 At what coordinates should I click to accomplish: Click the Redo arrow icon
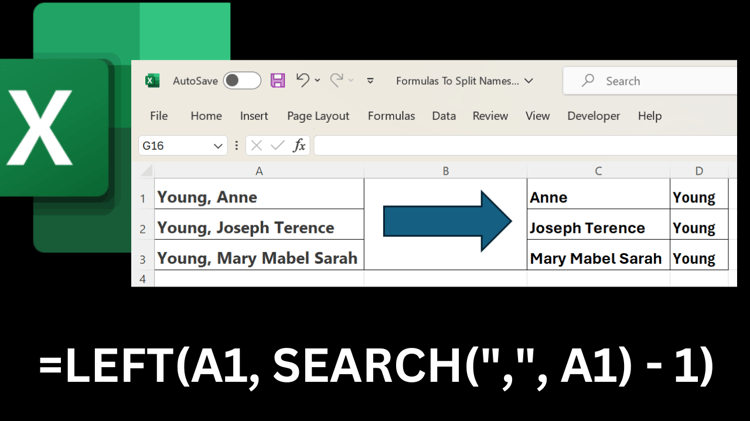tap(337, 80)
